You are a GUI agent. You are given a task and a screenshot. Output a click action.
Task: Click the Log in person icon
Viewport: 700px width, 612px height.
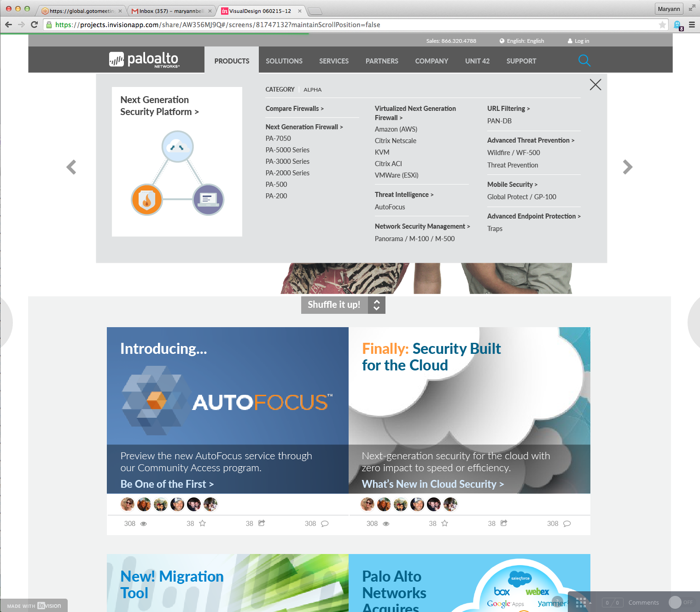tap(571, 41)
